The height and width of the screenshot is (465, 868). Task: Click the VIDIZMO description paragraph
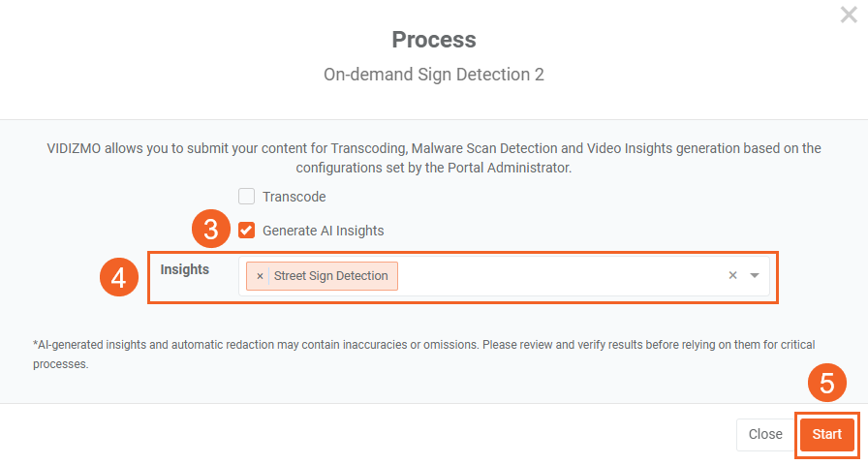point(434,157)
